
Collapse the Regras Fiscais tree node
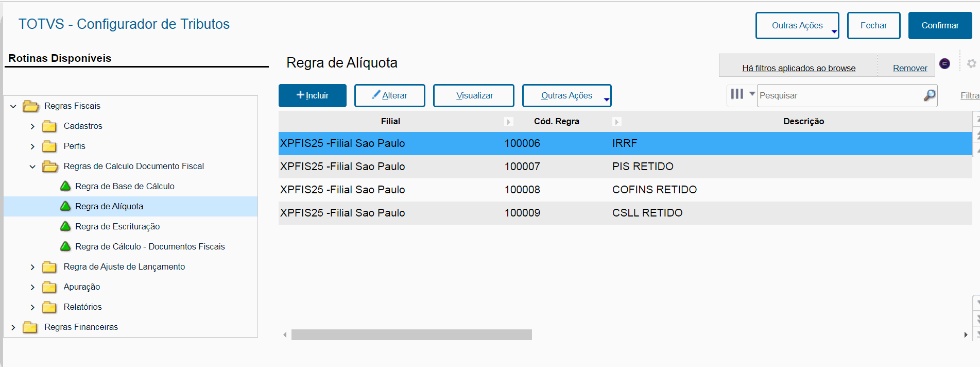point(13,106)
